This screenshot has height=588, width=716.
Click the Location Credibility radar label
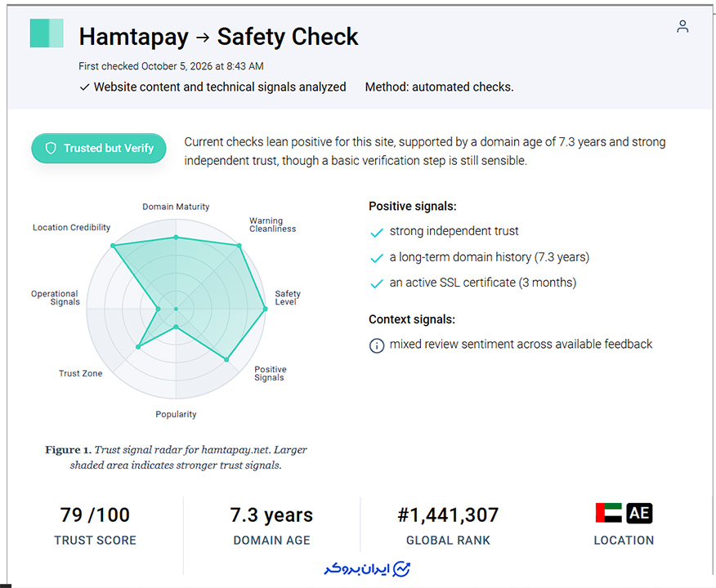[x=72, y=227]
